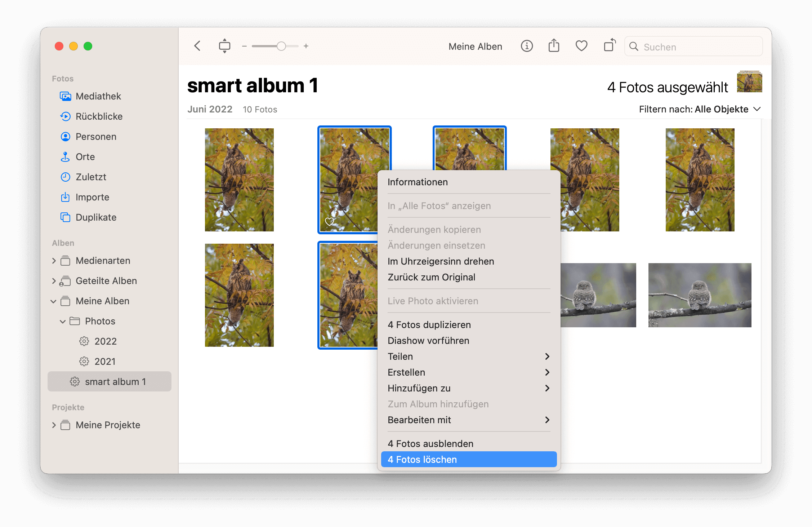This screenshot has width=812, height=527.
Task: Click the aspect ratio/fit toggle icon
Action: tap(224, 46)
